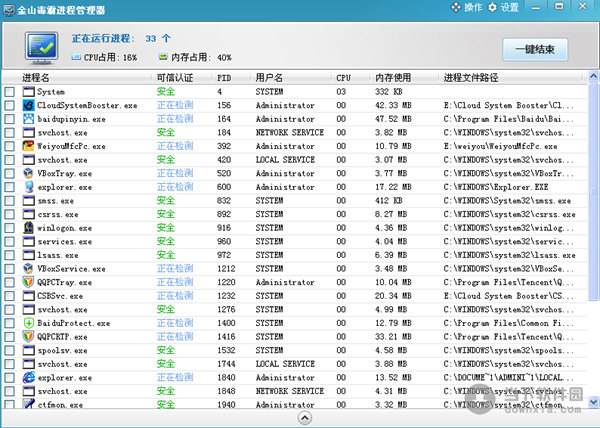The height and width of the screenshot is (428, 600).
Task: Click the QQPCTray.exe shield icon
Action: click(x=28, y=282)
